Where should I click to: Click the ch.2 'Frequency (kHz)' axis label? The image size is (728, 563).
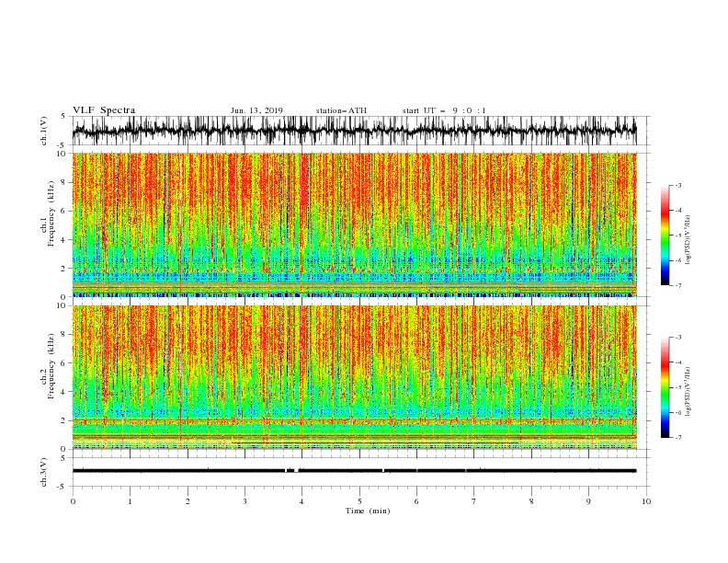tap(51, 365)
